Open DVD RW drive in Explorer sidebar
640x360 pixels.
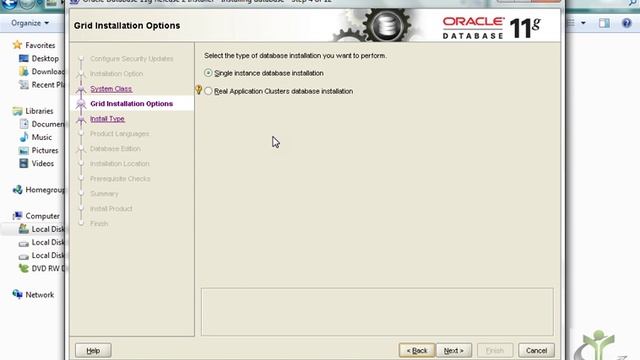48,269
